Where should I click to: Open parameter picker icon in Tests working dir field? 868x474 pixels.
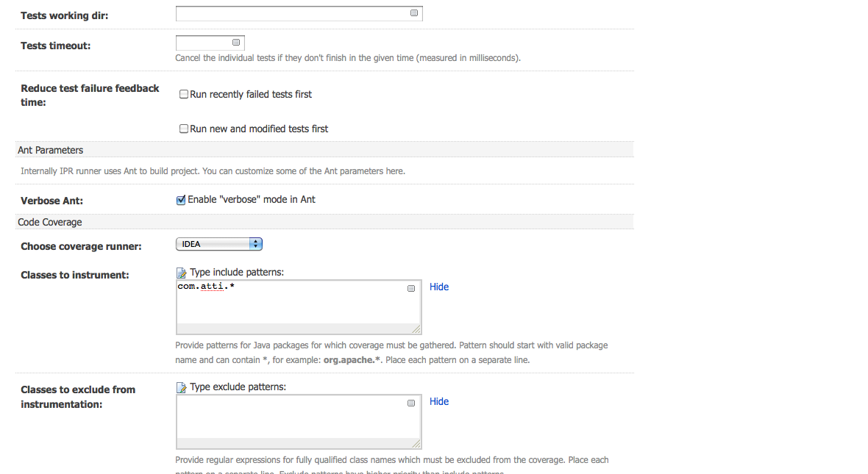coord(413,13)
